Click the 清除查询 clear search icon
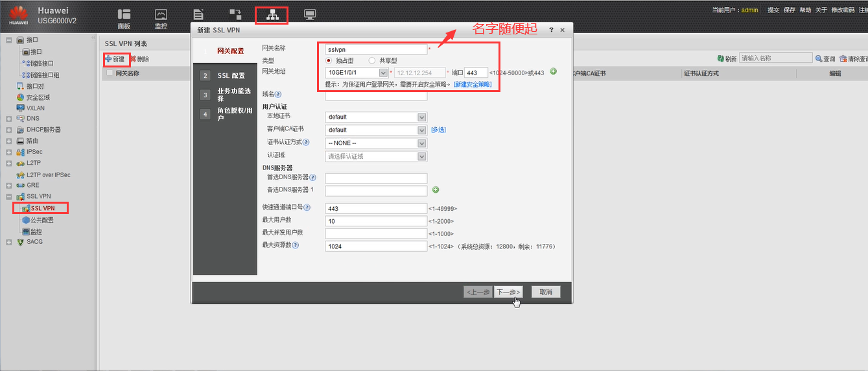 (x=854, y=59)
